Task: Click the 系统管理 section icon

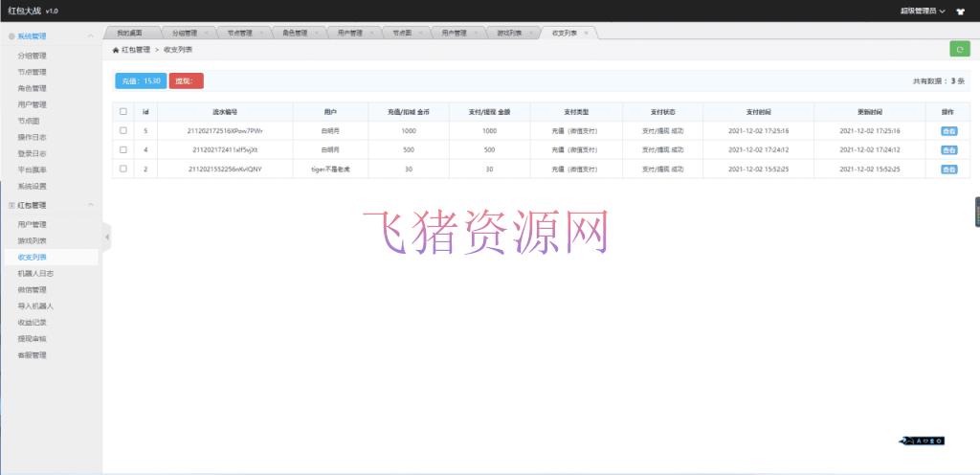Action: click(11, 37)
